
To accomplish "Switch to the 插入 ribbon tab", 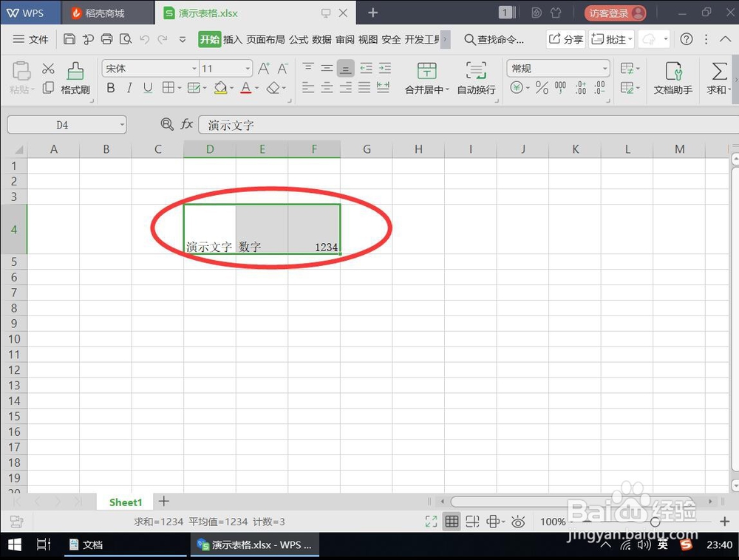I will coord(234,40).
